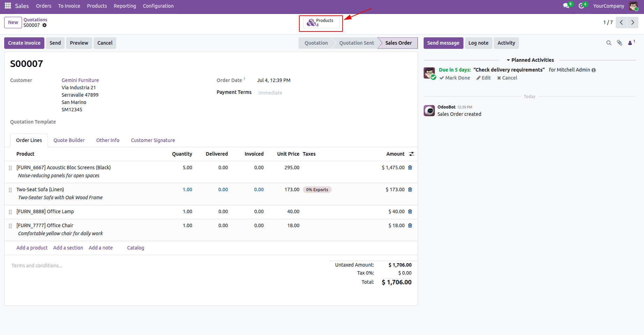Open the apps grid menu icon
The height and width of the screenshot is (335, 644).
[x=8, y=6]
